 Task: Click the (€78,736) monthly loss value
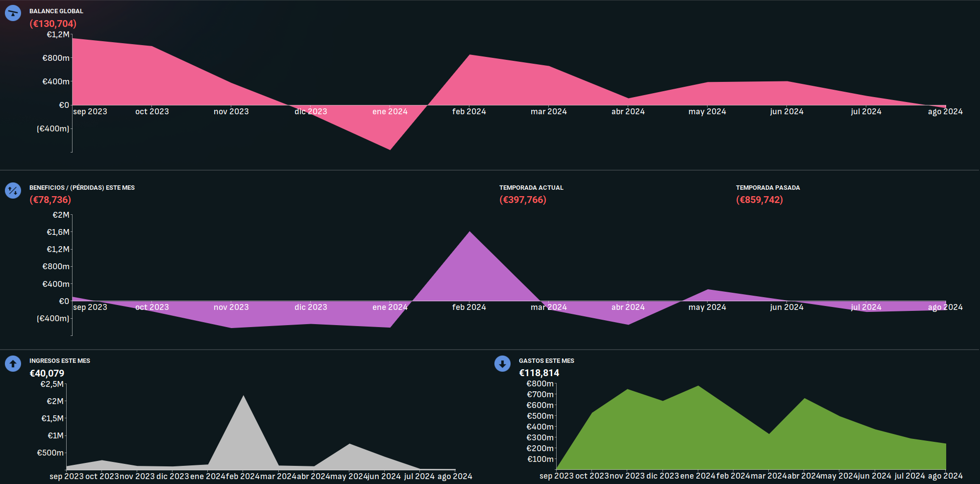pyautogui.click(x=50, y=200)
